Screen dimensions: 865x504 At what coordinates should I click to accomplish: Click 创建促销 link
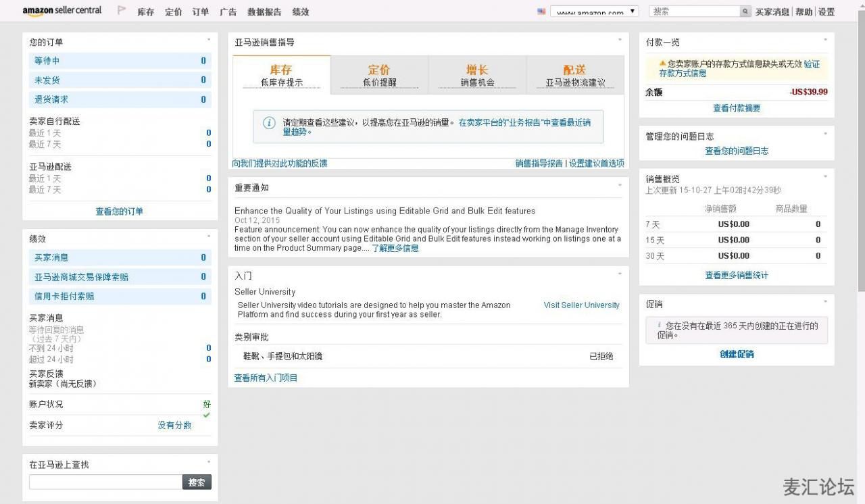pyautogui.click(x=737, y=354)
